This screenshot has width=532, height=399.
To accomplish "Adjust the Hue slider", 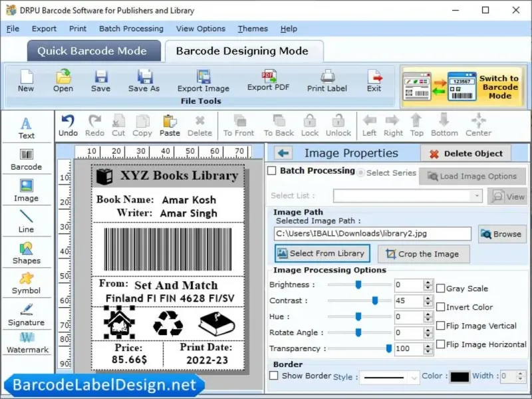I will tap(358, 317).
